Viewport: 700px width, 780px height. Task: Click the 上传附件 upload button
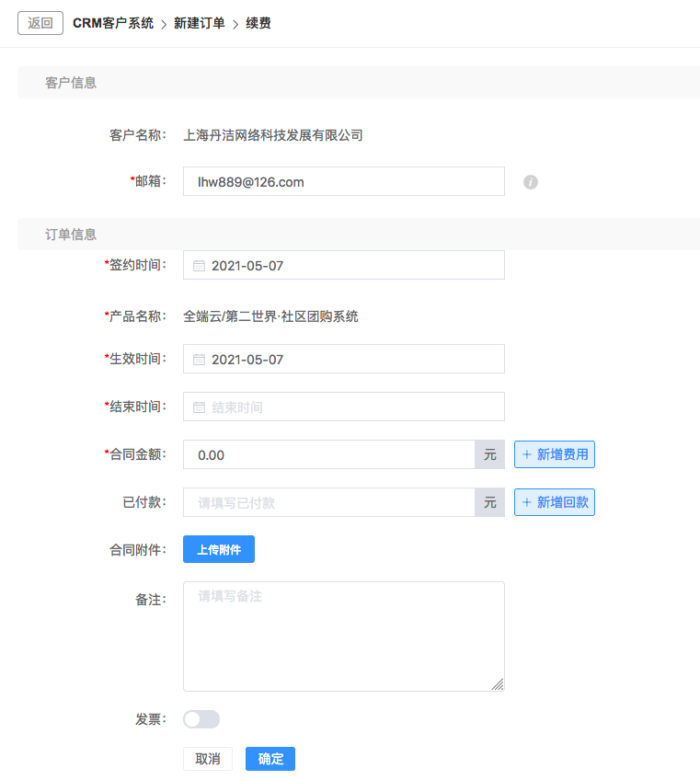219,549
